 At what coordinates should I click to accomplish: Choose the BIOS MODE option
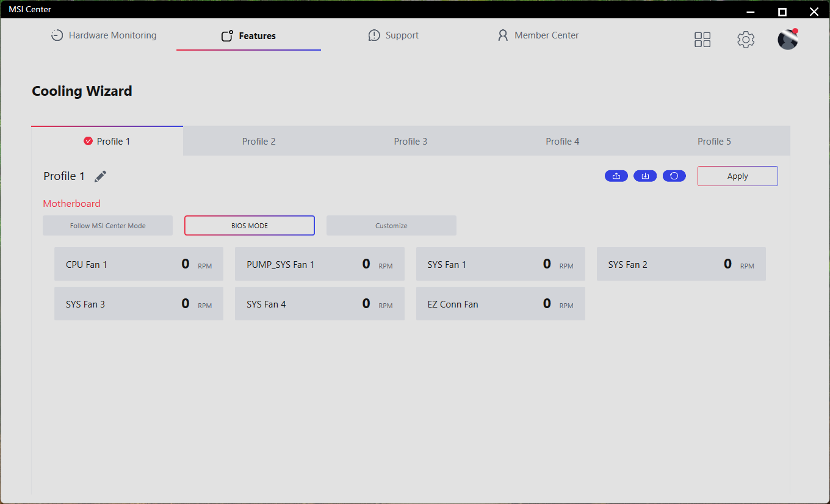pyautogui.click(x=250, y=226)
